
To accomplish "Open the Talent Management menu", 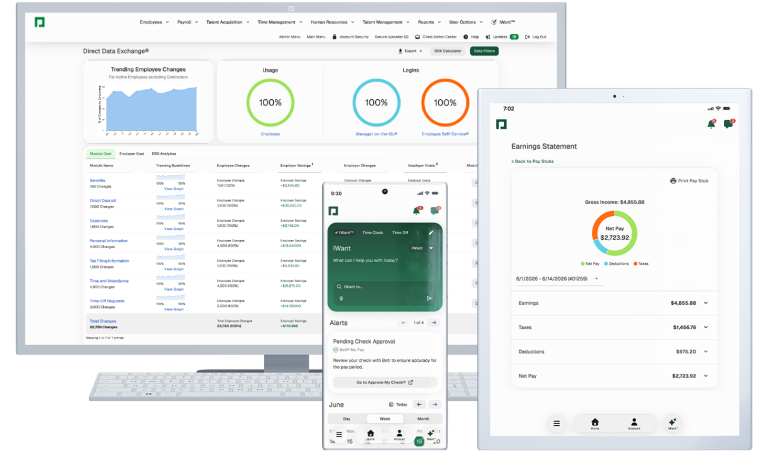I will coord(385,22).
